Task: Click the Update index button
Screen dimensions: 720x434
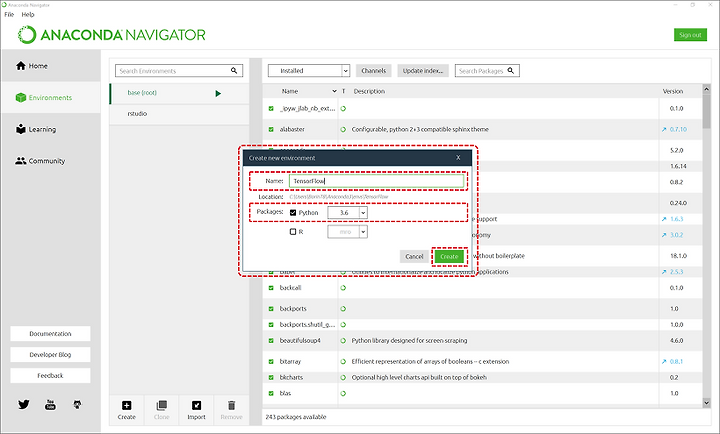Action: [x=422, y=71]
